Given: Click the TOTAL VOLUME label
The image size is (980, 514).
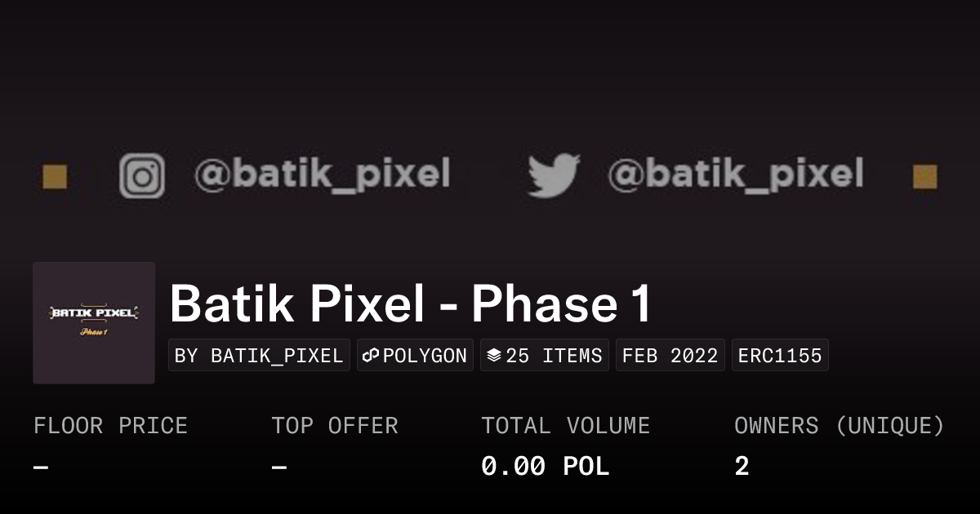Looking at the screenshot, I should coord(565,426).
